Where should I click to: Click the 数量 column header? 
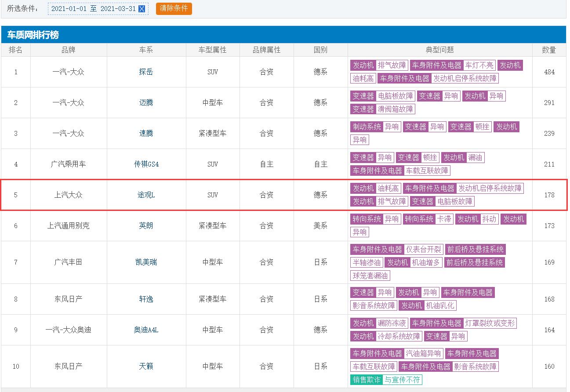(549, 50)
